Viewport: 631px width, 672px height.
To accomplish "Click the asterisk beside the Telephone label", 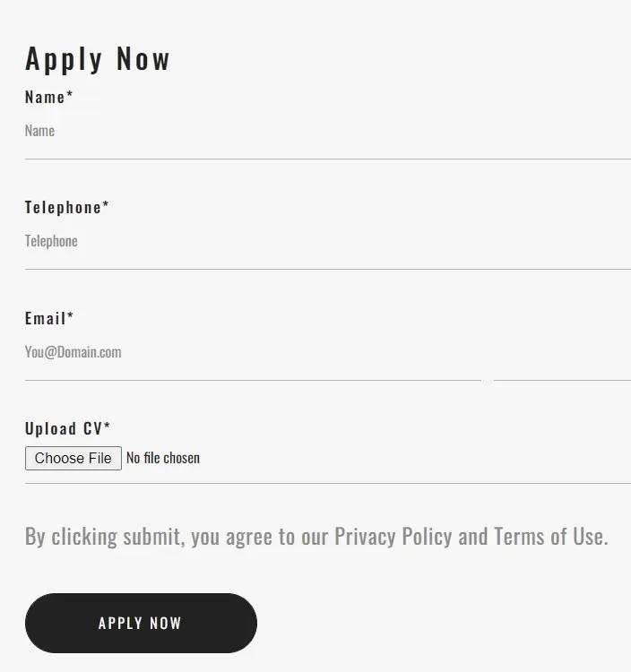I will (x=106, y=205).
